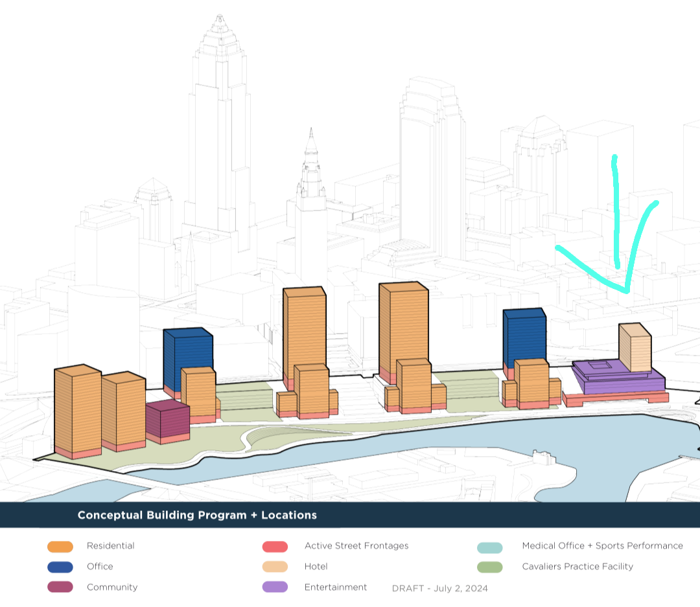
Task: Click the peach Hotel legend swatch
Action: 275,567
